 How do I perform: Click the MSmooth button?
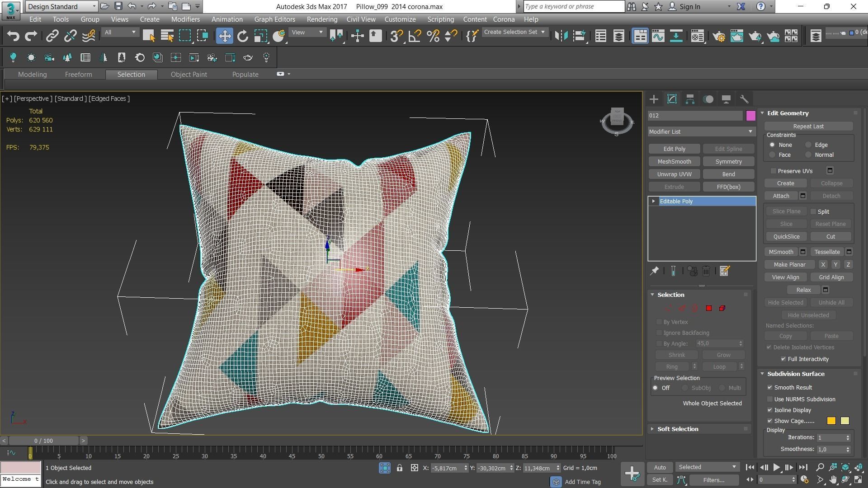point(781,252)
